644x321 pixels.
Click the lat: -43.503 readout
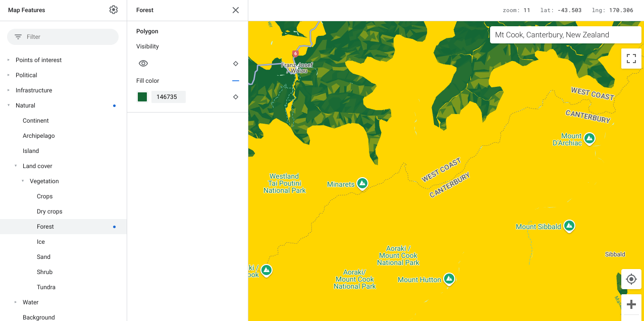561,10
